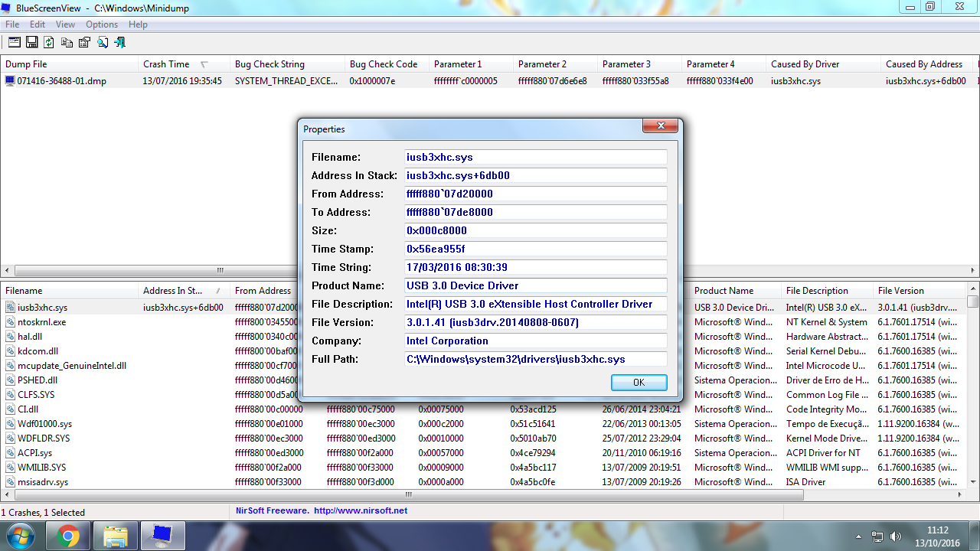Sort by the Dump File column
This screenshot has width=980, height=551.
69,64
